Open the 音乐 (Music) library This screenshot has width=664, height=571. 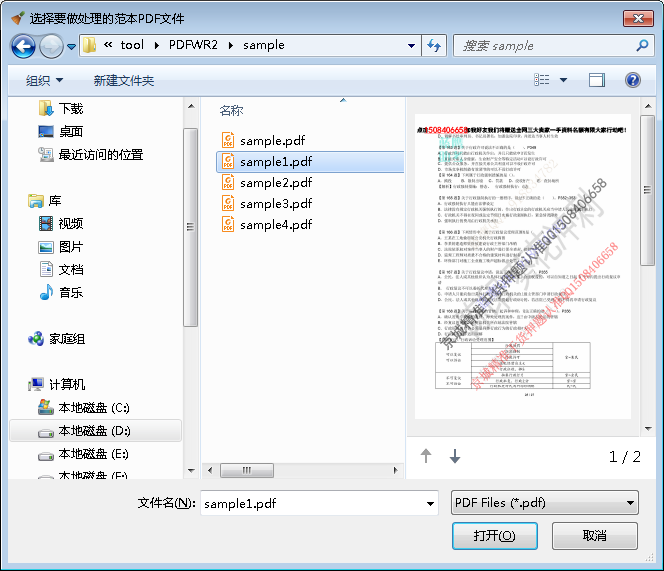61,292
